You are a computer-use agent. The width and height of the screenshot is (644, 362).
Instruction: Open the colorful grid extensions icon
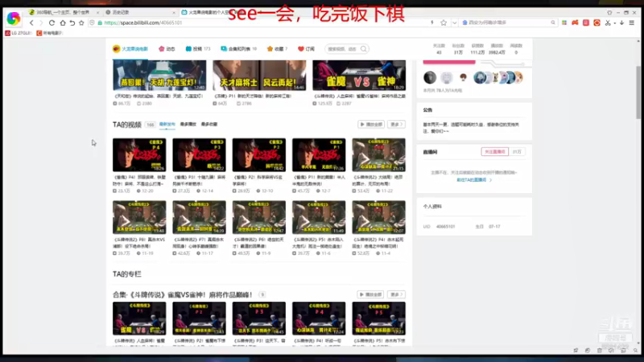[x=564, y=23]
